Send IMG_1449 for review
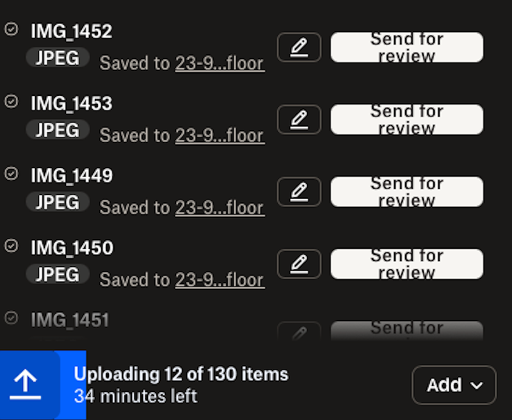Viewport: 512px width, 420px height. 406,192
